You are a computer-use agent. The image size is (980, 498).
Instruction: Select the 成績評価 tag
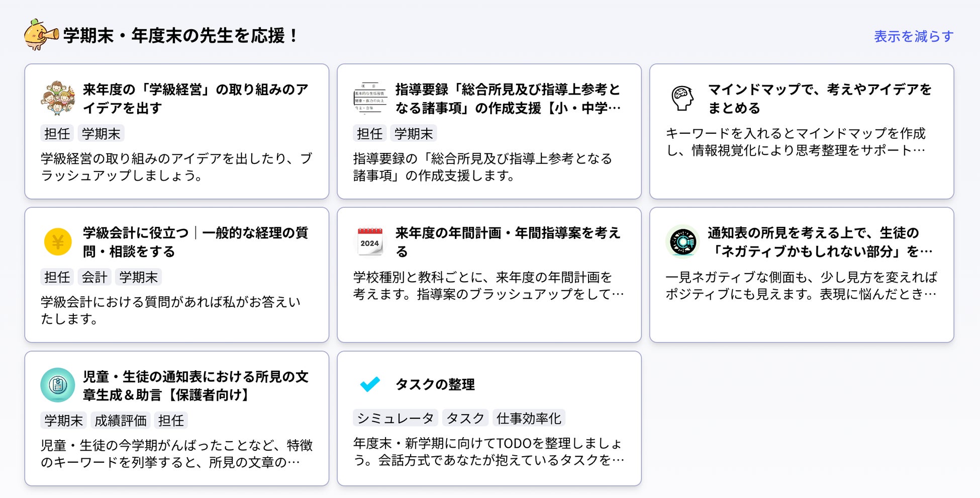pyautogui.click(x=121, y=421)
